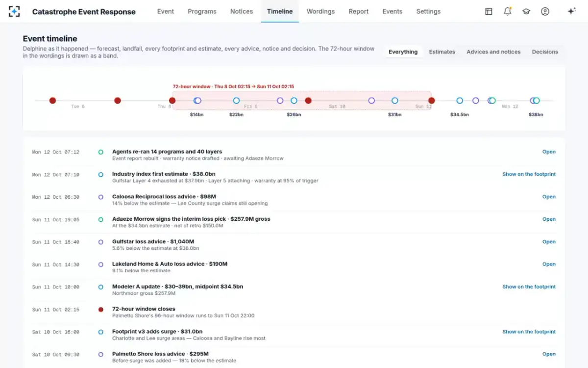Switch to the Report tab

[359, 11]
